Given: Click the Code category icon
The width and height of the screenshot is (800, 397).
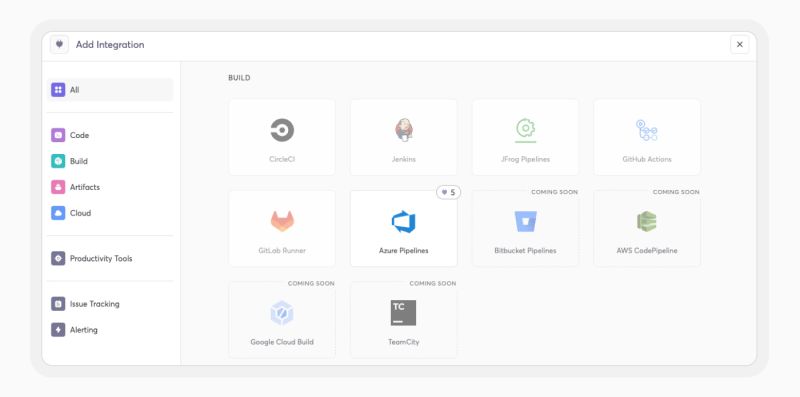Looking at the screenshot, I should click(58, 135).
